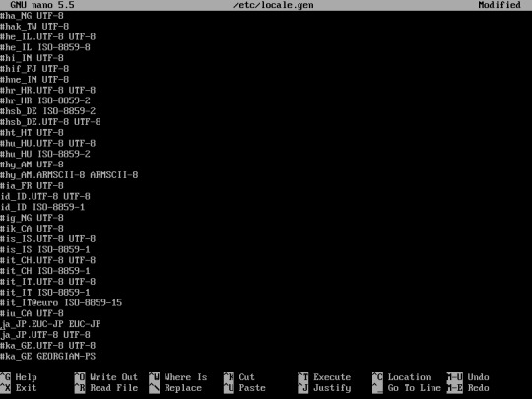This screenshot has width=532, height=399.
Task: Place cursor on line #hsb_DE.UTF-8 UTF-8
Action: (x=50, y=122)
